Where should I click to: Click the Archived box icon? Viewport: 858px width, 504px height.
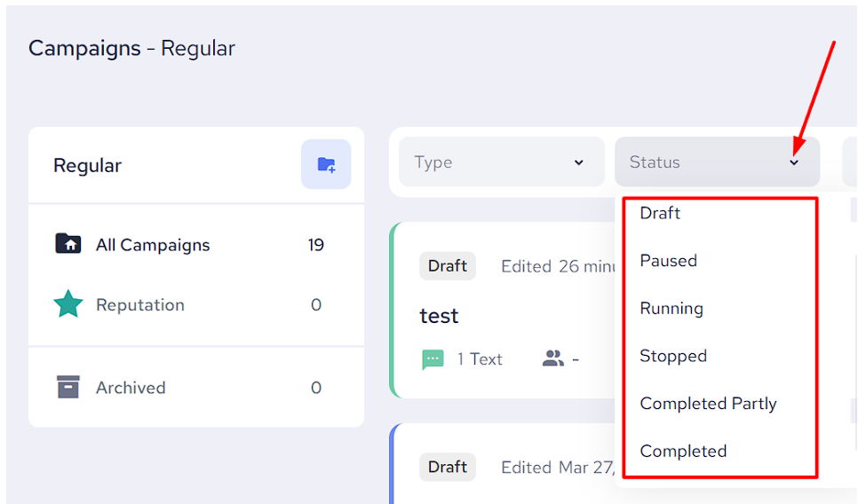tap(68, 387)
